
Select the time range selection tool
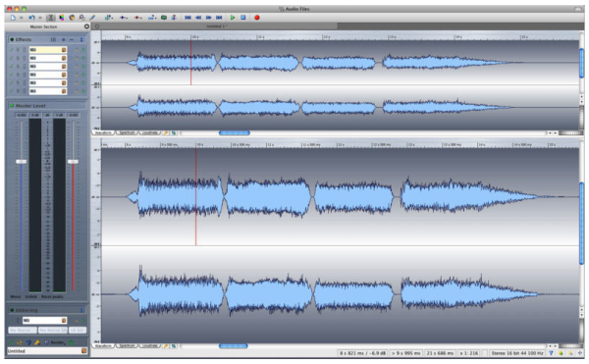pyautogui.click(x=51, y=18)
